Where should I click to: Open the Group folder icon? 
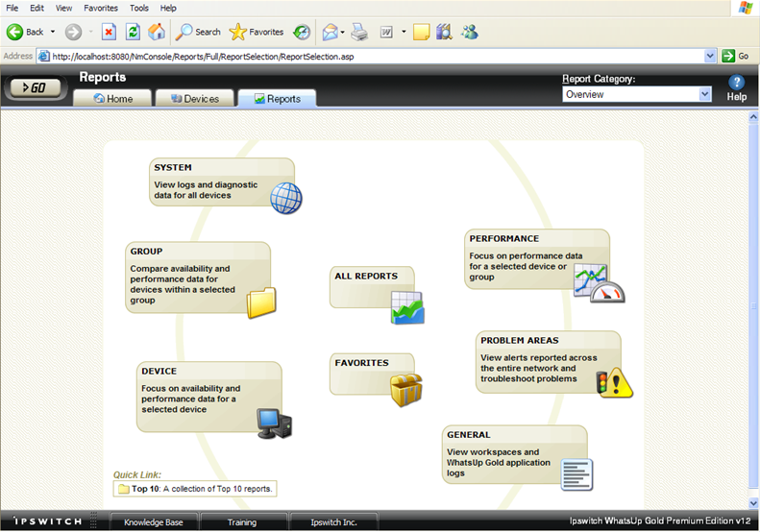(260, 302)
